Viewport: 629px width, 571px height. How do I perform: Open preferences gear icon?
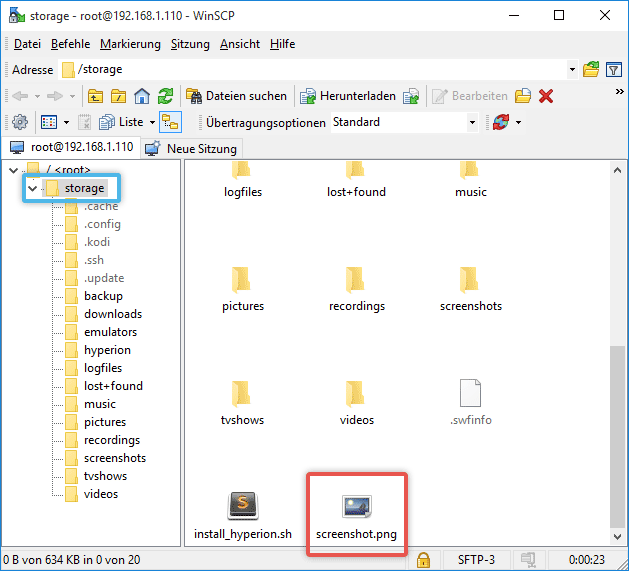coord(19,122)
